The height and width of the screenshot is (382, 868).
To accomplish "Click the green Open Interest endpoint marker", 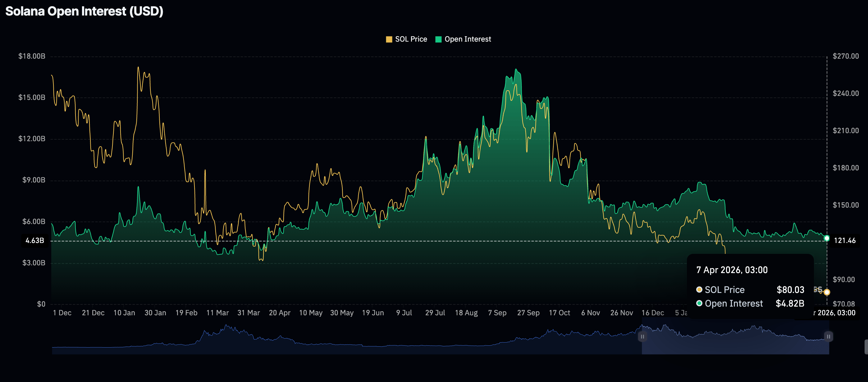I will tap(827, 238).
